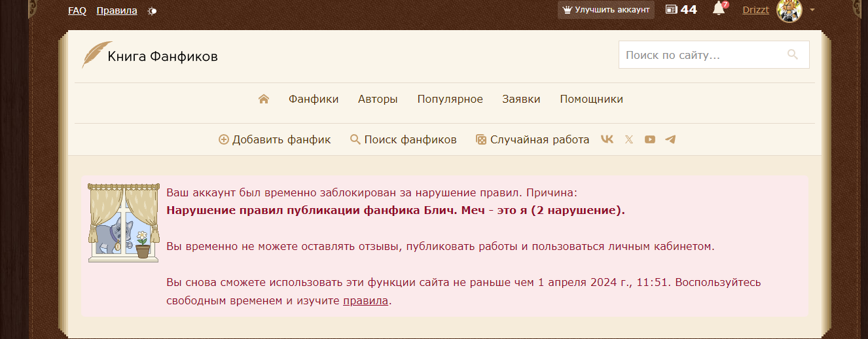
Task: Expand the user menu dropdown arrow
Action: coord(812,10)
